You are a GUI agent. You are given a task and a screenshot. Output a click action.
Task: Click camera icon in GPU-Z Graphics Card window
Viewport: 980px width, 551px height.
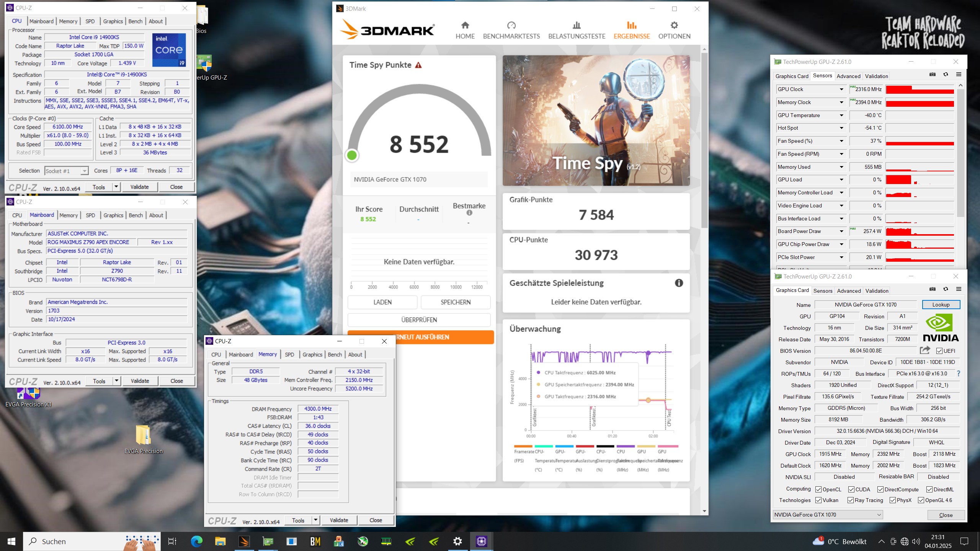(933, 289)
